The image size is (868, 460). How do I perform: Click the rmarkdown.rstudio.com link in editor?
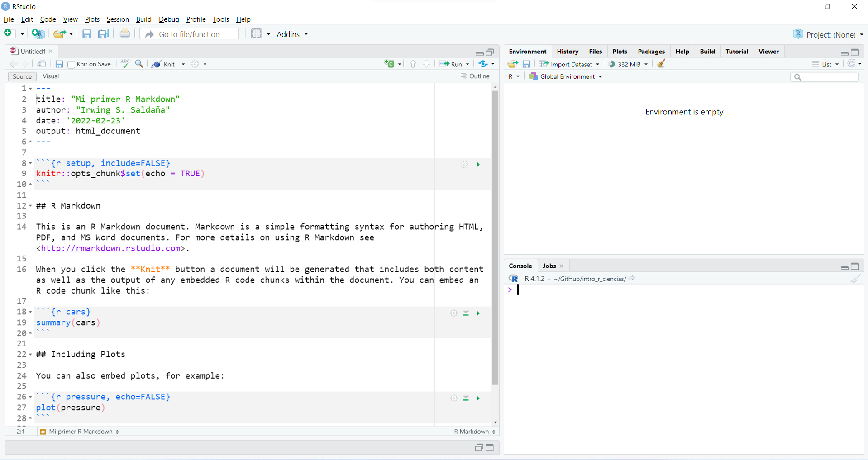point(111,248)
